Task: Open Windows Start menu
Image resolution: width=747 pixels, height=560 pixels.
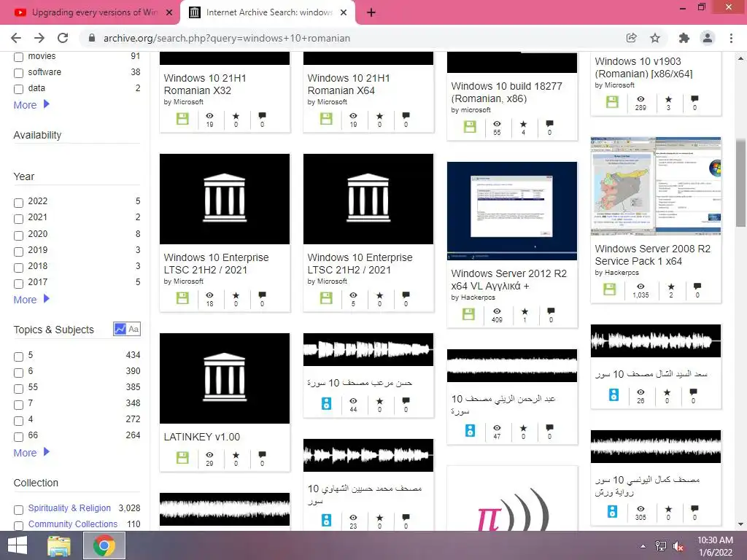Action: [x=18, y=545]
